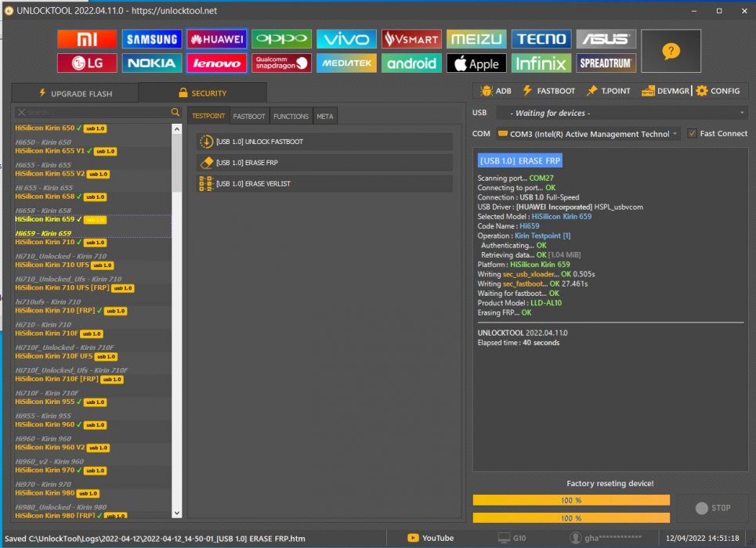Click the date and time status entry
756x548 pixels.
pos(702,538)
